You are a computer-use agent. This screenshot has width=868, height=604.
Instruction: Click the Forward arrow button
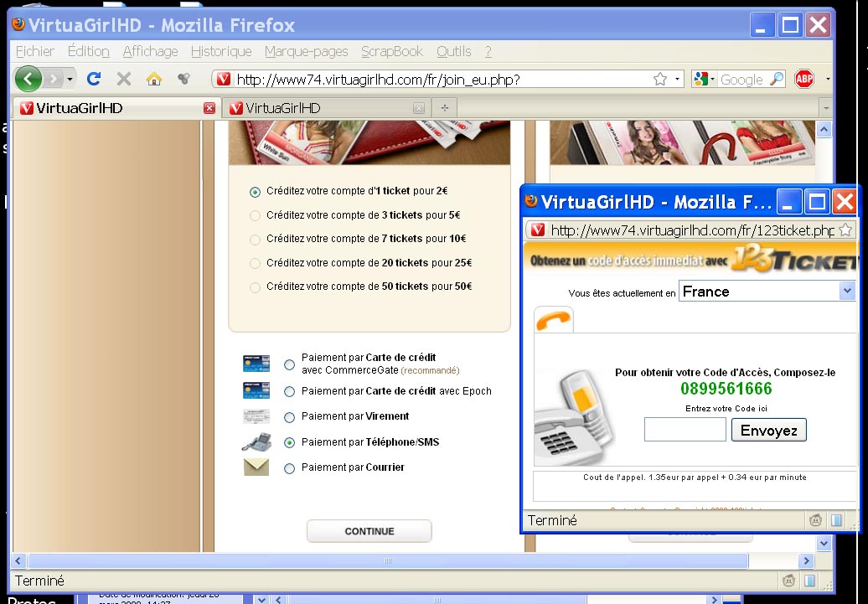[53, 80]
